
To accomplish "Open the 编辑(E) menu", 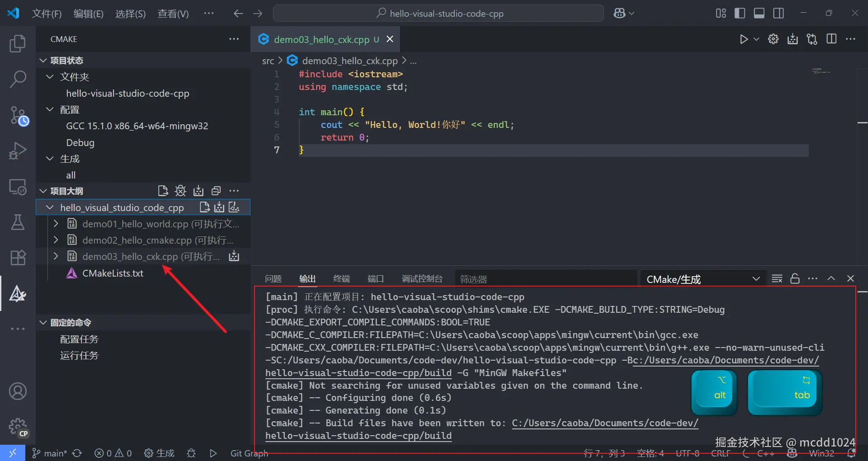I will pyautogui.click(x=89, y=14).
